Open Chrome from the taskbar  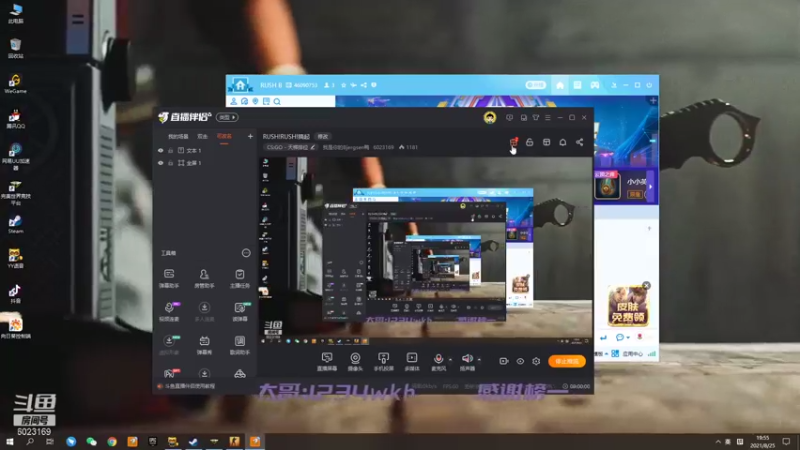point(112,442)
